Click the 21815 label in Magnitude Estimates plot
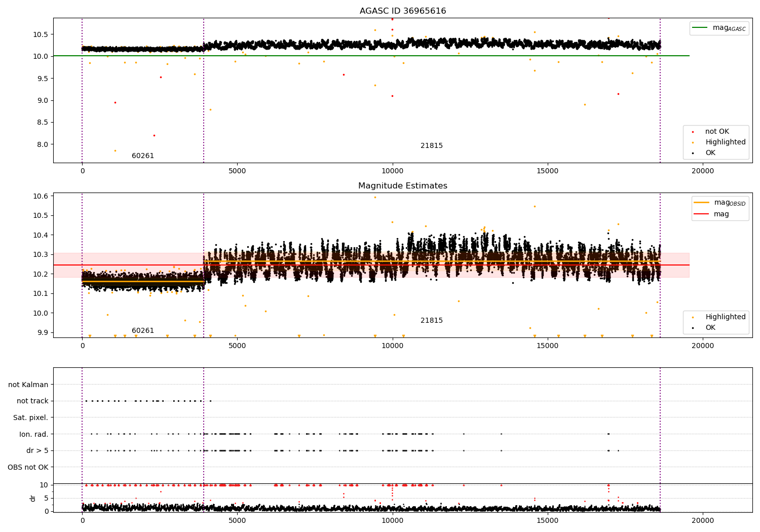The height and width of the screenshot is (532, 760). click(432, 320)
